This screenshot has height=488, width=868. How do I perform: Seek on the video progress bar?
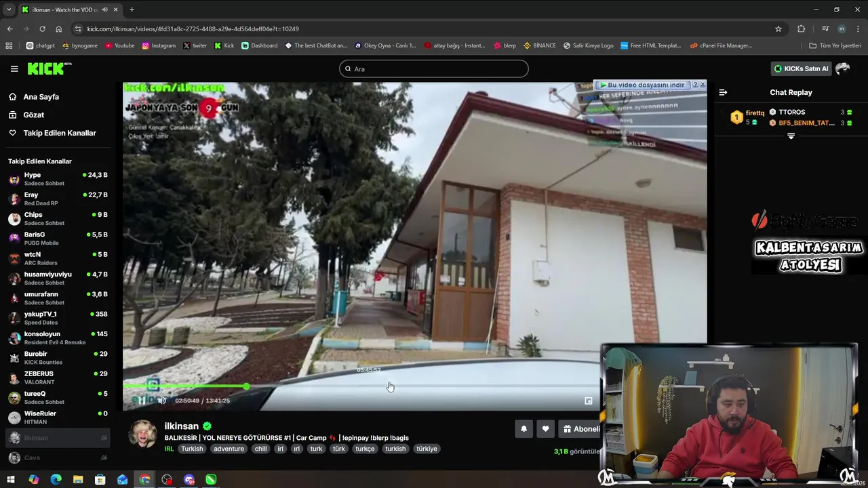point(361,386)
